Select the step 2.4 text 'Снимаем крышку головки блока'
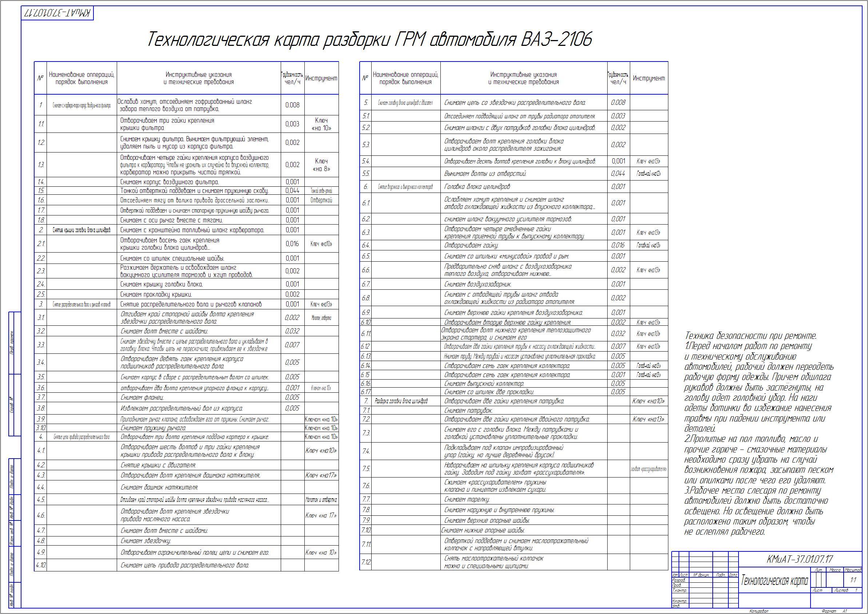Image resolution: width=868 pixels, height=614 pixels. click(161, 284)
